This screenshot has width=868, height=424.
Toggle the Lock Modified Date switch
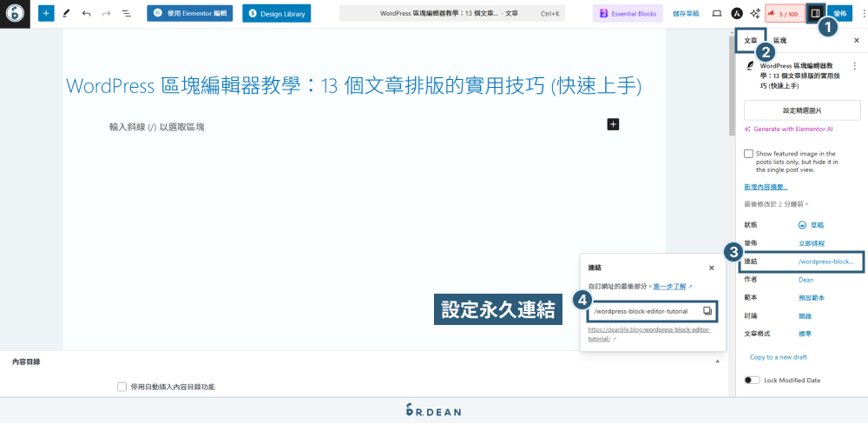(752, 381)
